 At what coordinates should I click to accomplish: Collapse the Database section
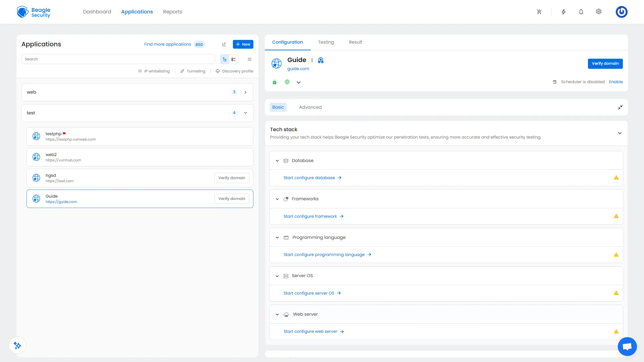(277, 161)
